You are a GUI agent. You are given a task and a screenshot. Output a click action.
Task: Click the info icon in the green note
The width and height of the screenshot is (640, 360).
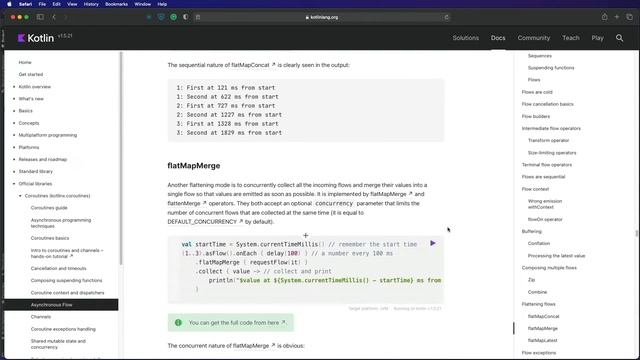(178, 322)
